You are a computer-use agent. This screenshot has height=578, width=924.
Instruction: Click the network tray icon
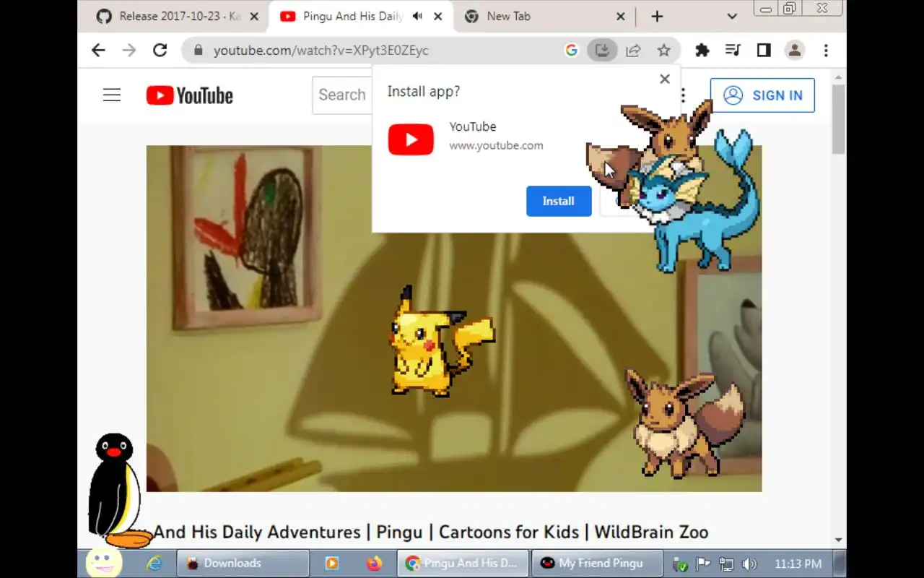click(x=726, y=564)
